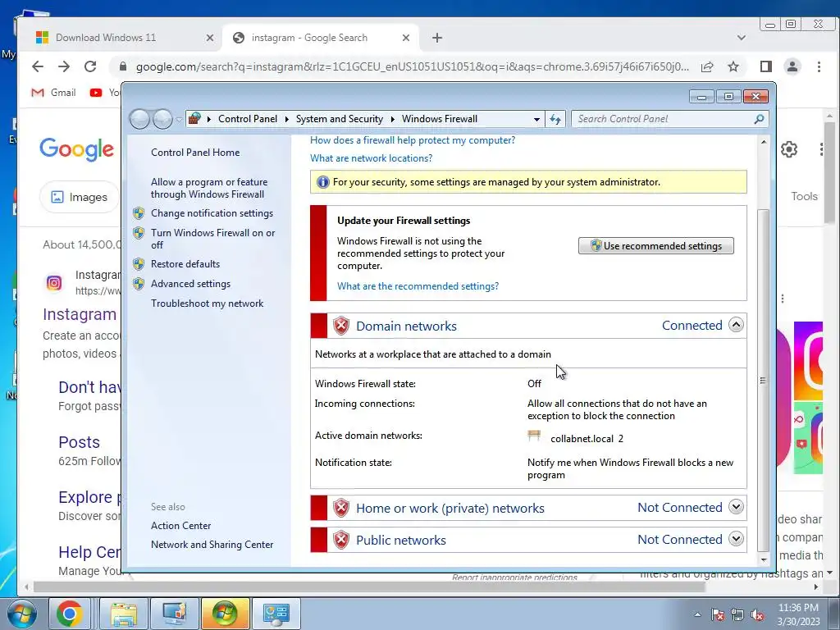840x630 pixels.
Task: Click Use recommended settings button
Action: 655,246
